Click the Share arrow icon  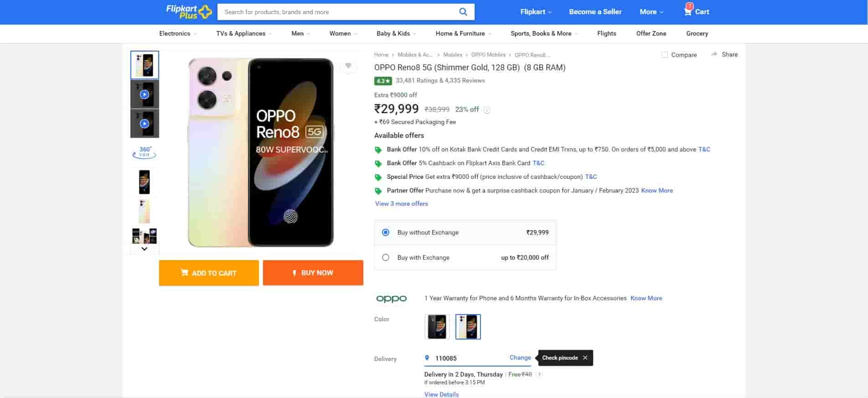714,54
